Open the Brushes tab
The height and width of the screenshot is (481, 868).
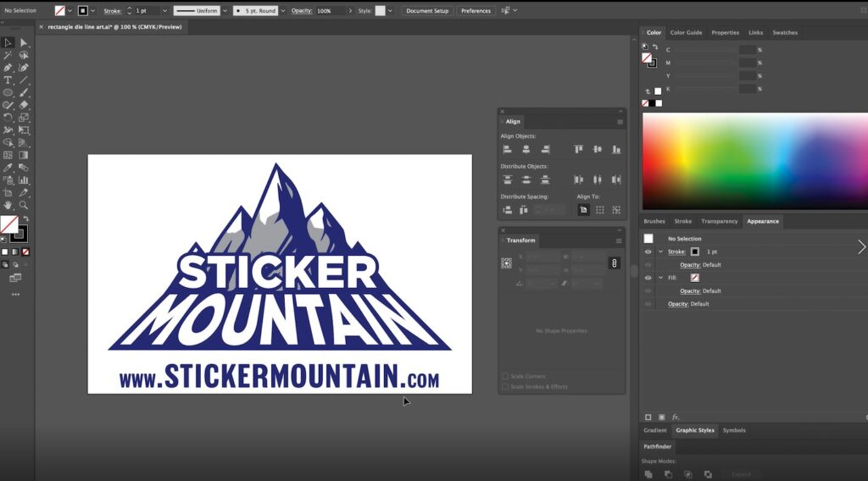(654, 221)
